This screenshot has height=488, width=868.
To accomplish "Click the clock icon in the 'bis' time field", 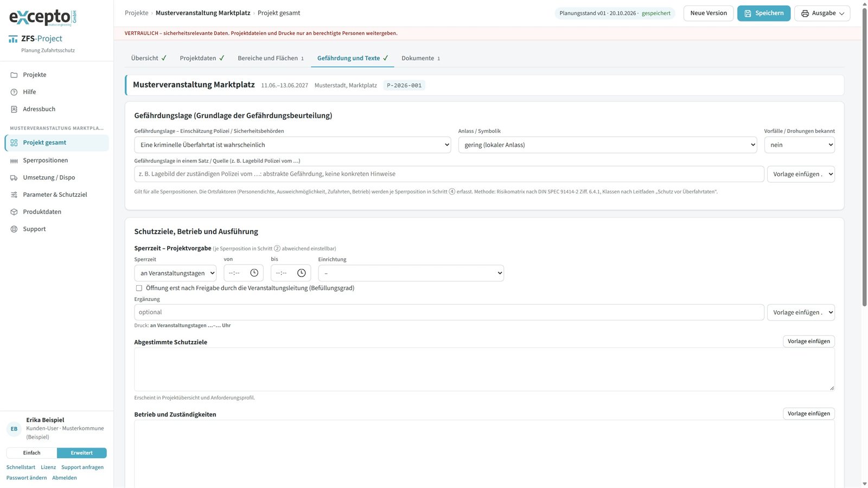I will (x=301, y=273).
